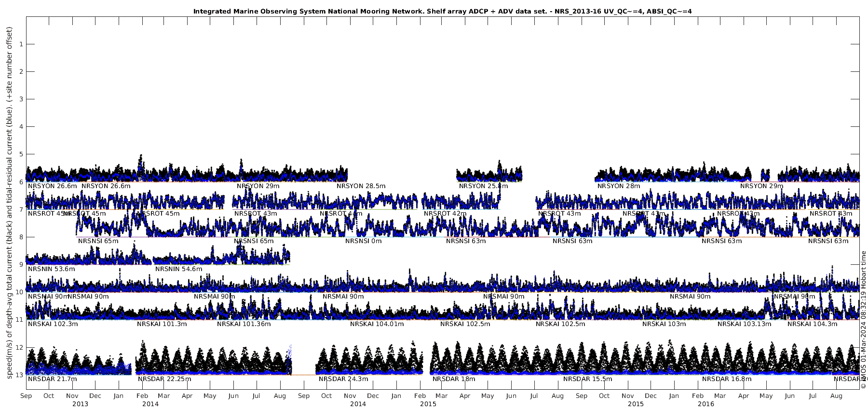The width and height of the screenshot is (868, 410).
Task: Select the 'NRSDAR 18m' label
Action: point(453,379)
